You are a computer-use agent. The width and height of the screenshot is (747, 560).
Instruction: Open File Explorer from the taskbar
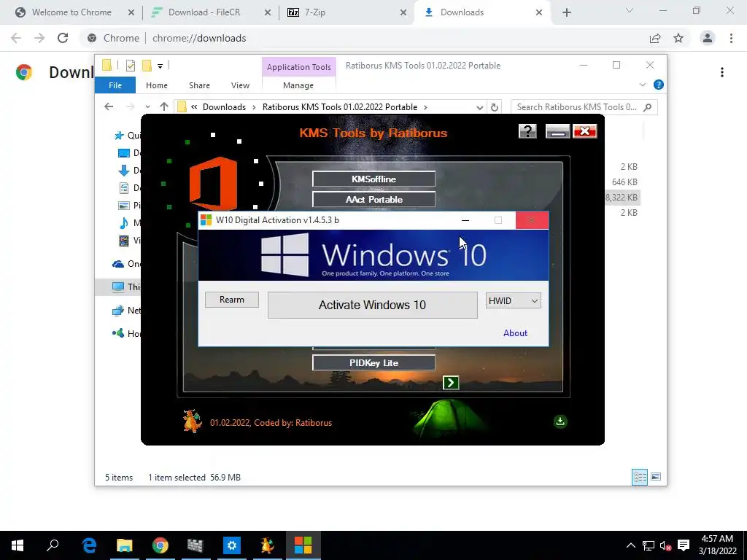coord(124,545)
